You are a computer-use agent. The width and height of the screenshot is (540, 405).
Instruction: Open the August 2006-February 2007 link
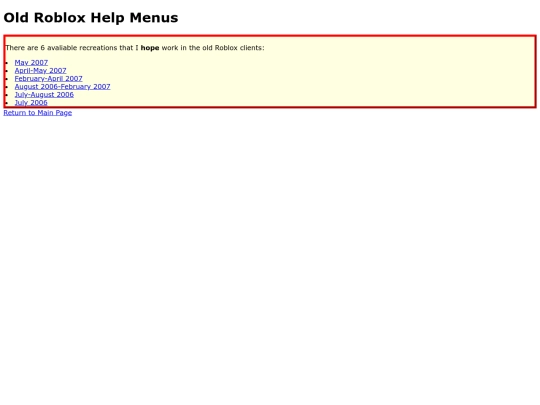[62, 86]
